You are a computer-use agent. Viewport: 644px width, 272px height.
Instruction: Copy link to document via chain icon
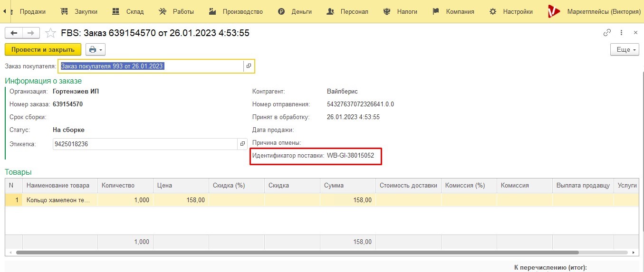(x=607, y=33)
